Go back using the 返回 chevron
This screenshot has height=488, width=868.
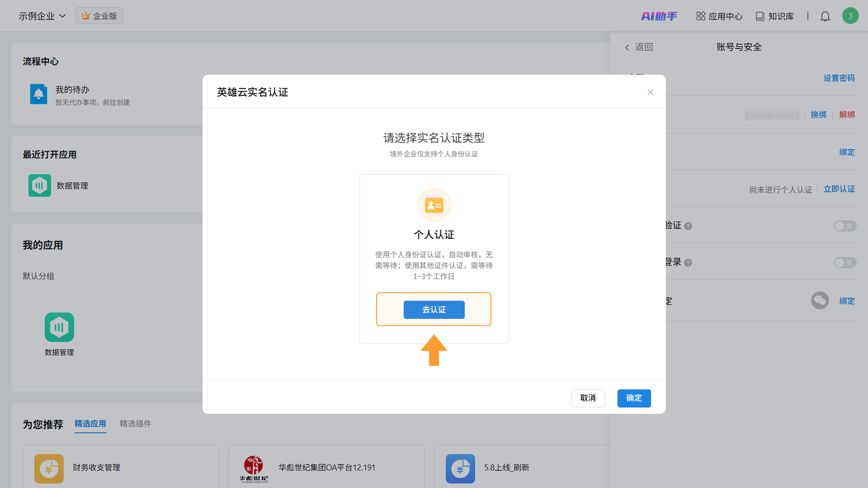click(x=627, y=47)
